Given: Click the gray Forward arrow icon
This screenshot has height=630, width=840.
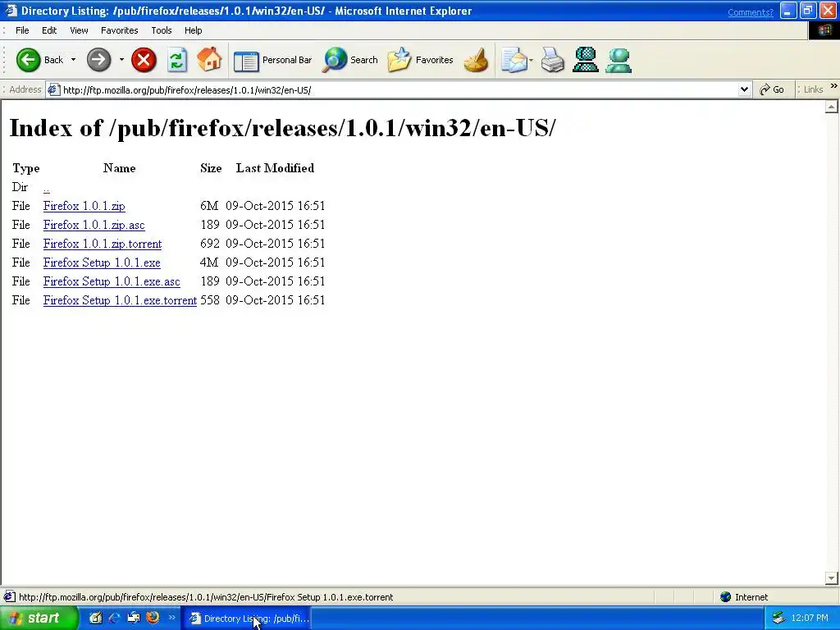Looking at the screenshot, I should click(x=98, y=59).
